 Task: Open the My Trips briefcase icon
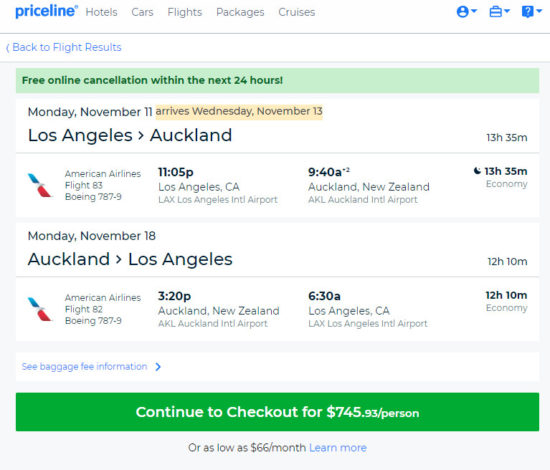[495, 12]
